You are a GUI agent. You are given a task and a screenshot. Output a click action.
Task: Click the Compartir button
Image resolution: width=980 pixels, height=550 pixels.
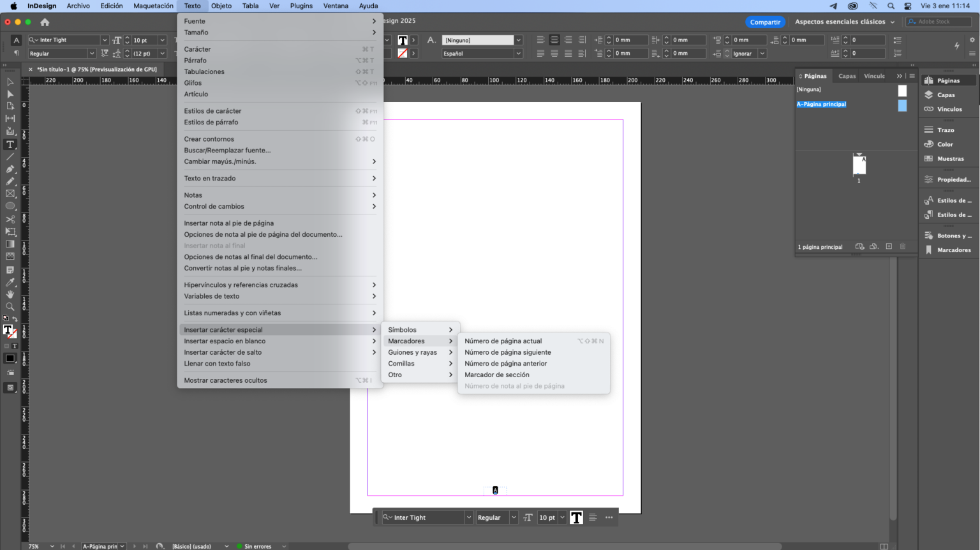coord(765,22)
